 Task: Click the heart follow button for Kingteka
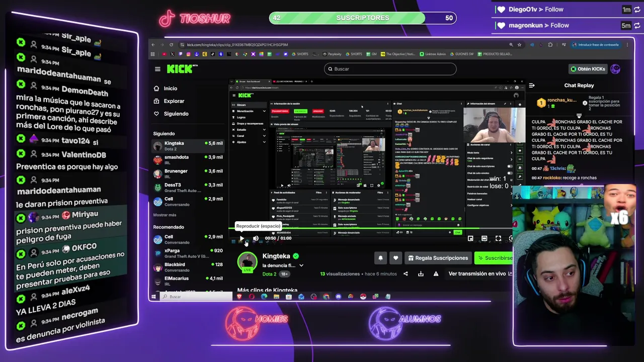pyautogui.click(x=395, y=258)
